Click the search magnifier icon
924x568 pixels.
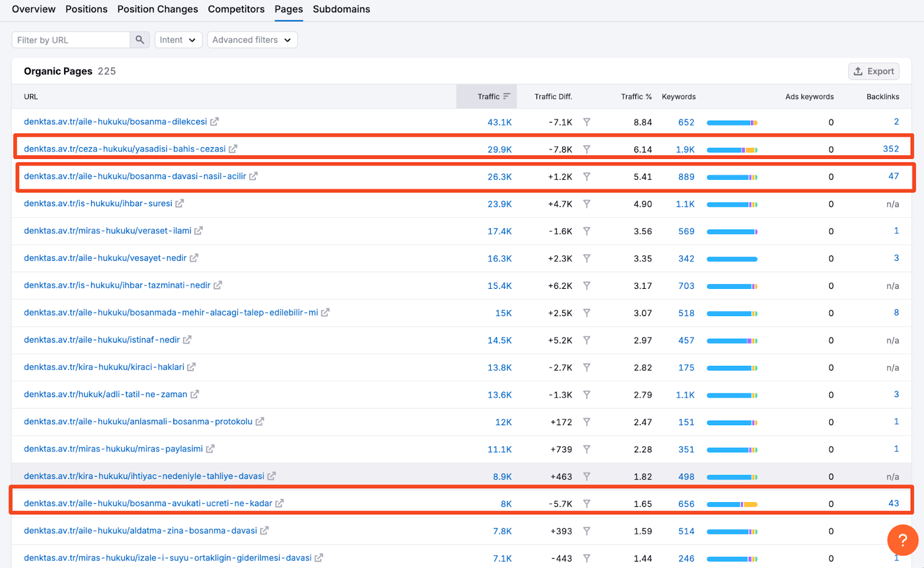[140, 40]
